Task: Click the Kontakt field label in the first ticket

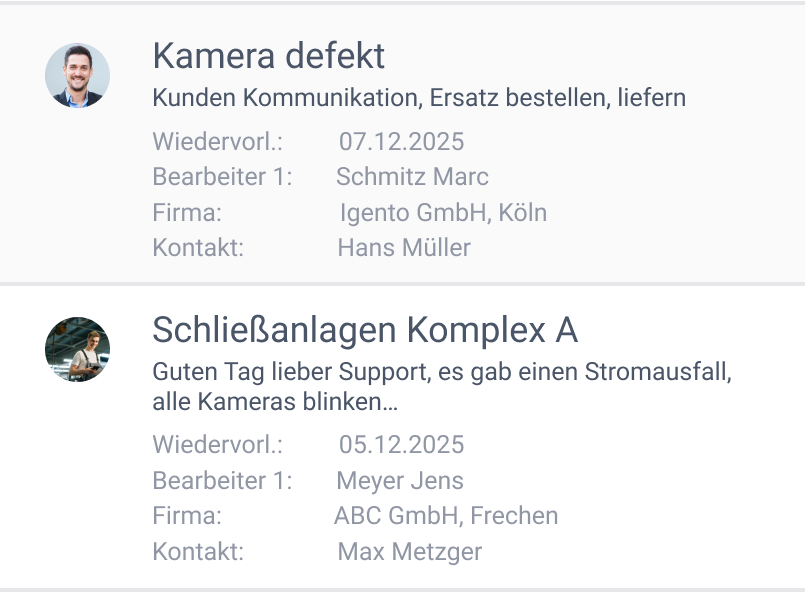Action: point(198,247)
